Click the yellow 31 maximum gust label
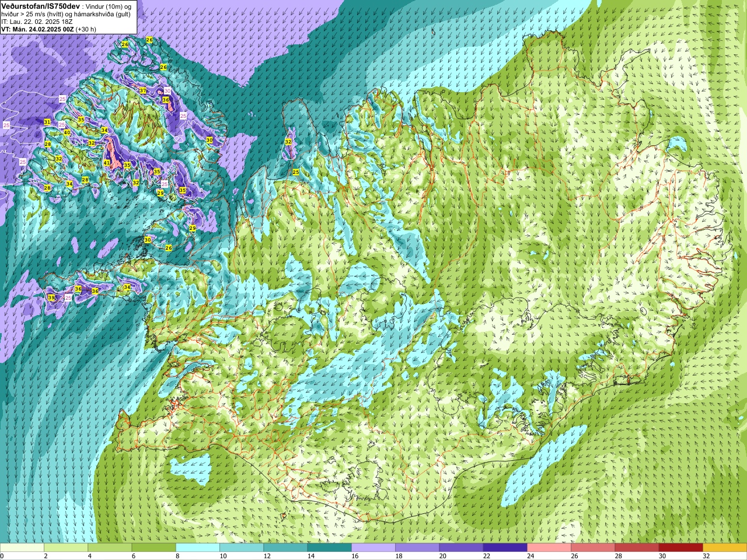 (47, 122)
